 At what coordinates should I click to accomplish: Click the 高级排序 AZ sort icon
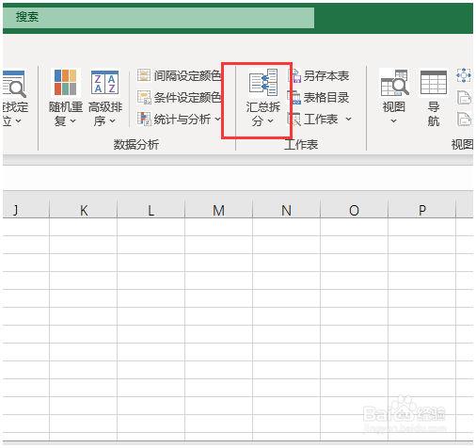[x=104, y=82]
